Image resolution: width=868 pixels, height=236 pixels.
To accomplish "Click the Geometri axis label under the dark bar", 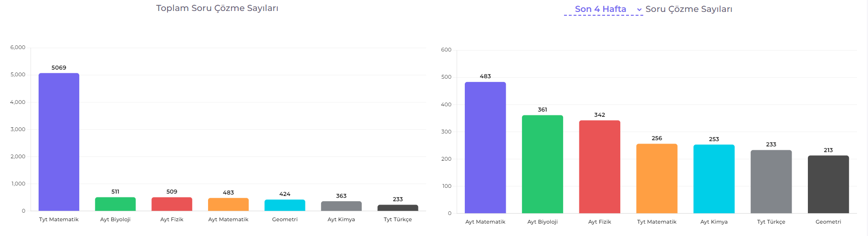I will (828, 222).
